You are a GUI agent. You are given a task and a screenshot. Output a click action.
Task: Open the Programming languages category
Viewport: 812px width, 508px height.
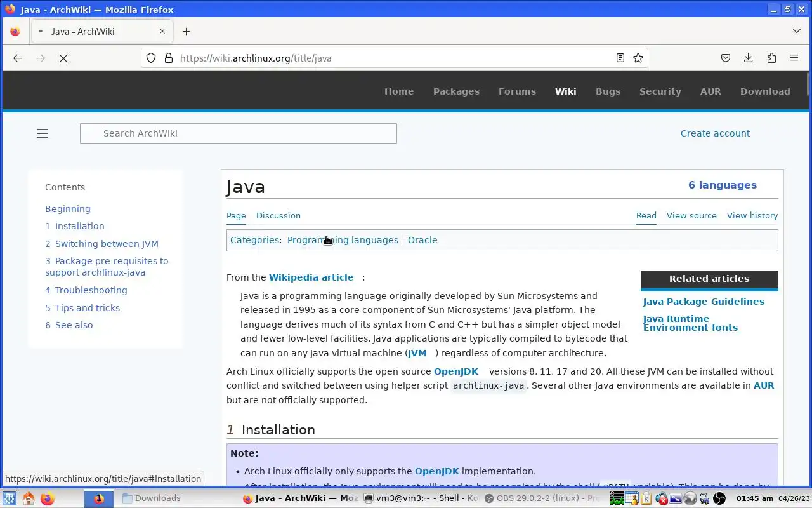(x=343, y=240)
